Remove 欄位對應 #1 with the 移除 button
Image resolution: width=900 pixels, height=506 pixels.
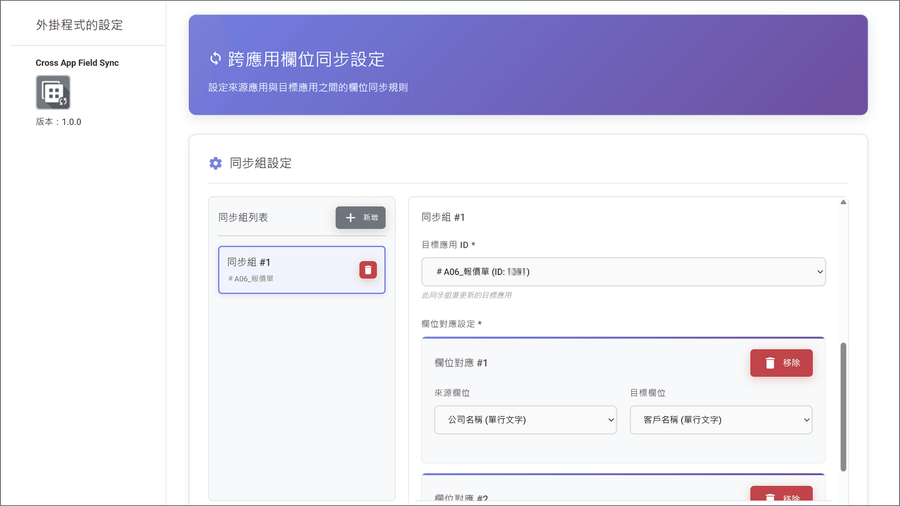781,363
